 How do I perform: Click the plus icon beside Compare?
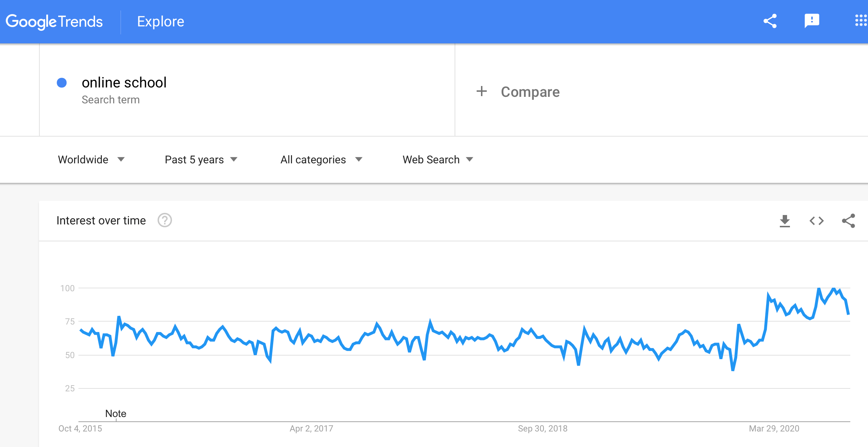[482, 91]
